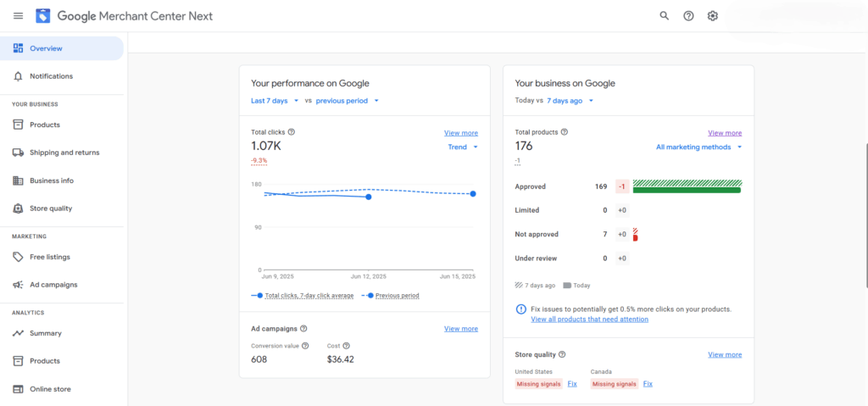Click the Online store icon
Image resolution: width=868 pixels, height=406 pixels.
point(19,389)
